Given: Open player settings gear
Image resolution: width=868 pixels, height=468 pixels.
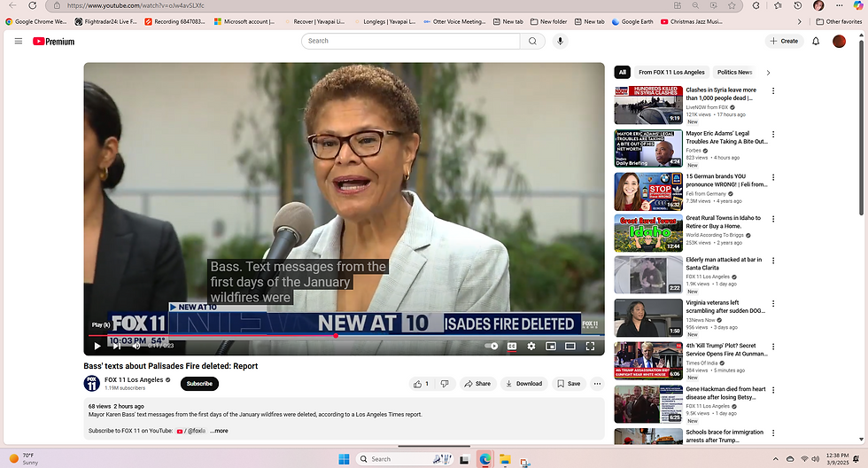Looking at the screenshot, I should tap(531, 347).
